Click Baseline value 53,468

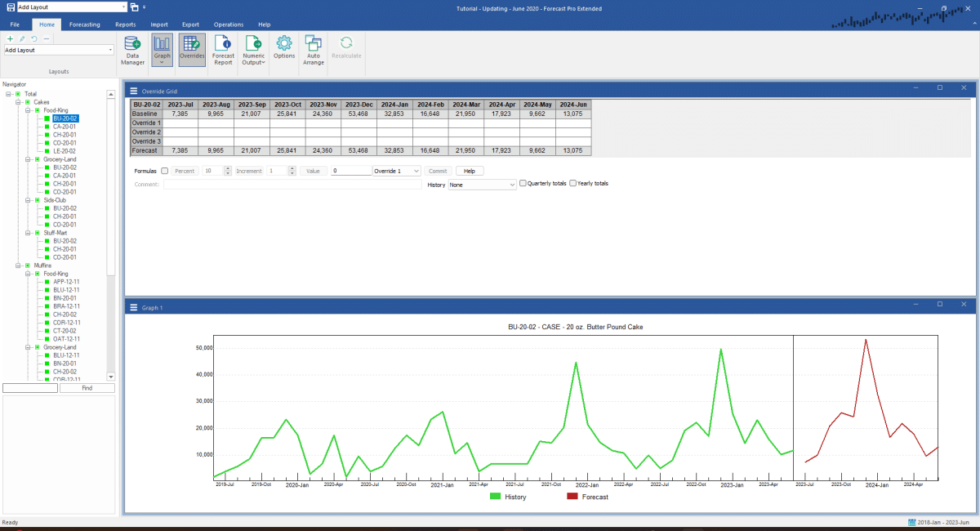click(x=359, y=114)
